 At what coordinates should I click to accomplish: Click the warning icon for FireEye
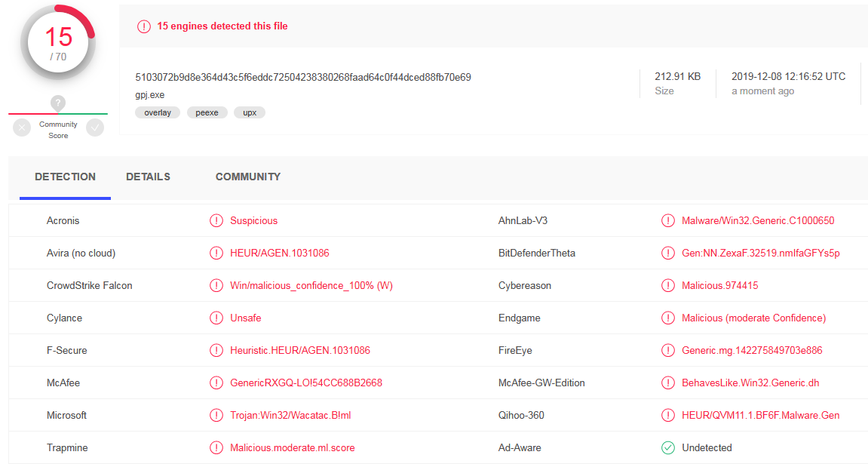pos(668,351)
